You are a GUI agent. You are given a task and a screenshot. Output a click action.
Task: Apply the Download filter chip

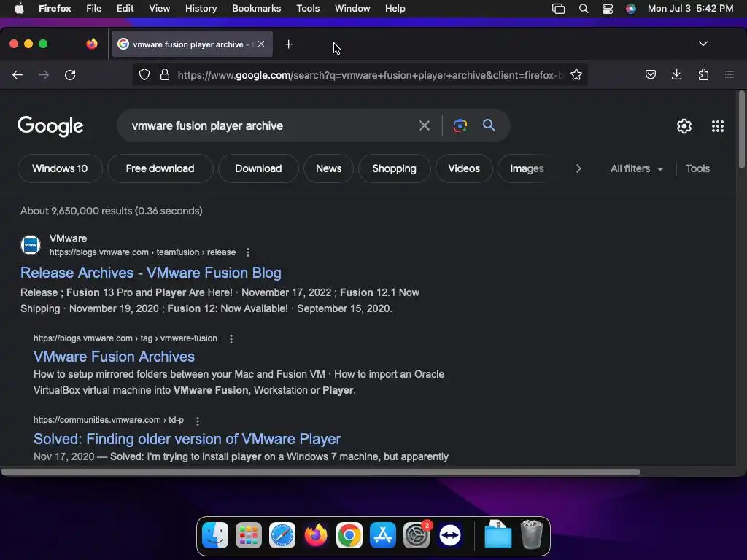[x=258, y=168]
